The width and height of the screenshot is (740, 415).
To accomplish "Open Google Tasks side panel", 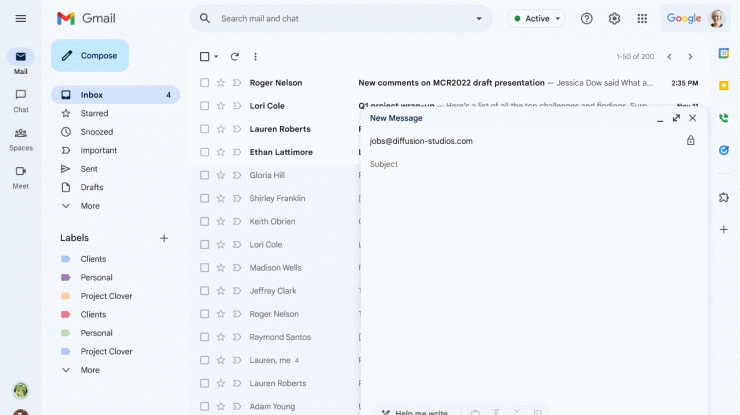I will (x=723, y=150).
